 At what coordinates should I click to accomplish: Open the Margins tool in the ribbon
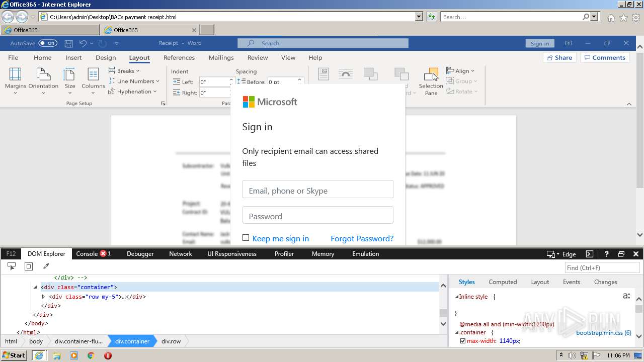16,81
